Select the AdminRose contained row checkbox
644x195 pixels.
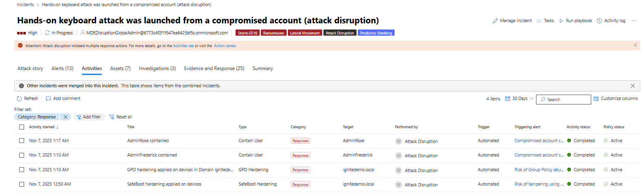(x=22, y=141)
